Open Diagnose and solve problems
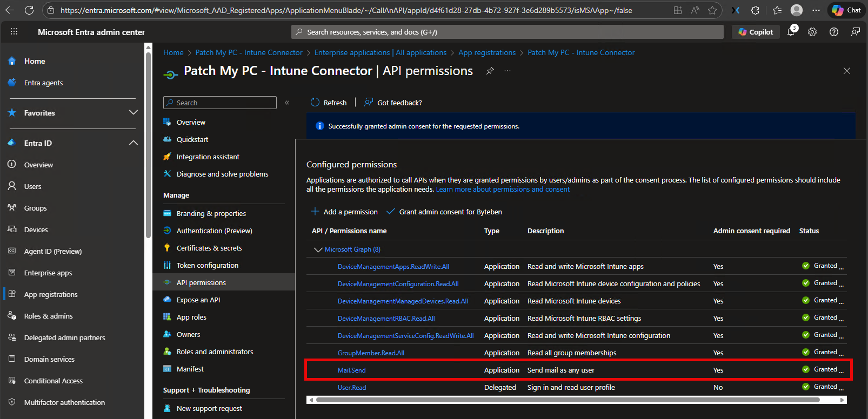The width and height of the screenshot is (868, 419). coord(224,174)
